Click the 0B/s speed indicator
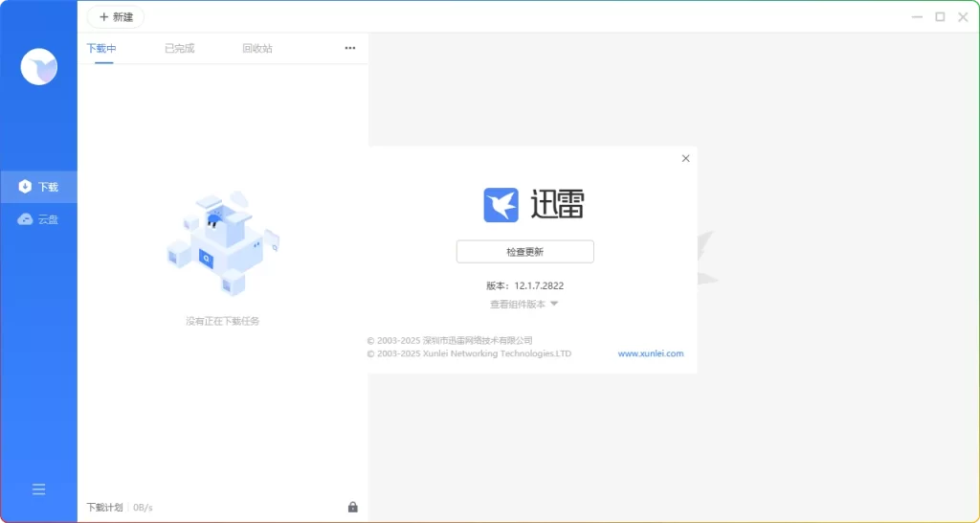This screenshot has height=523, width=980. pos(144,508)
